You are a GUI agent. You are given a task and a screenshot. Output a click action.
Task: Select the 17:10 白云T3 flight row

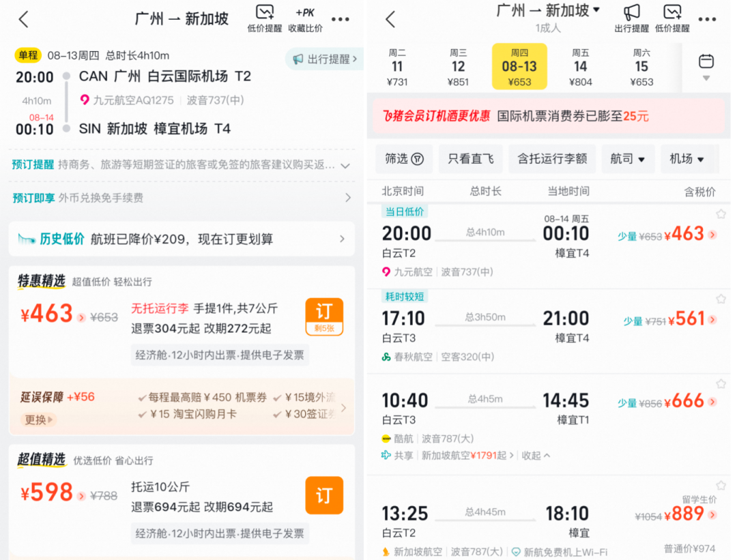click(x=549, y=331)
